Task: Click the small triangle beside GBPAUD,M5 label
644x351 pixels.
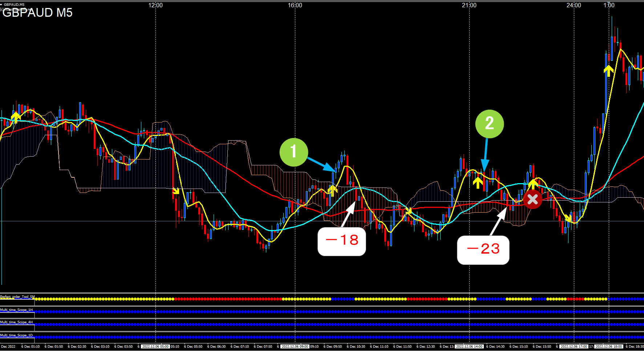Action: (1, 5)
